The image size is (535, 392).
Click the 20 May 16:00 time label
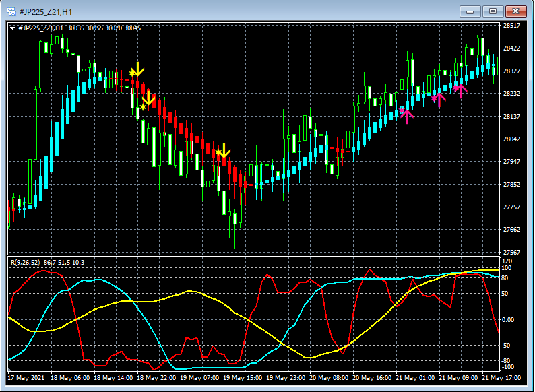pyautogui.click(x=372, y=378)
